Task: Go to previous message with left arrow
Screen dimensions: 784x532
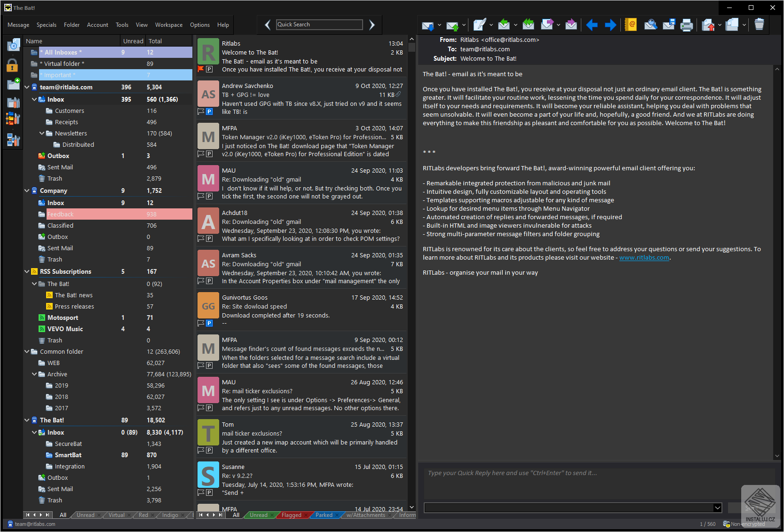Action: pyautogui.click(x=592, y=25)
